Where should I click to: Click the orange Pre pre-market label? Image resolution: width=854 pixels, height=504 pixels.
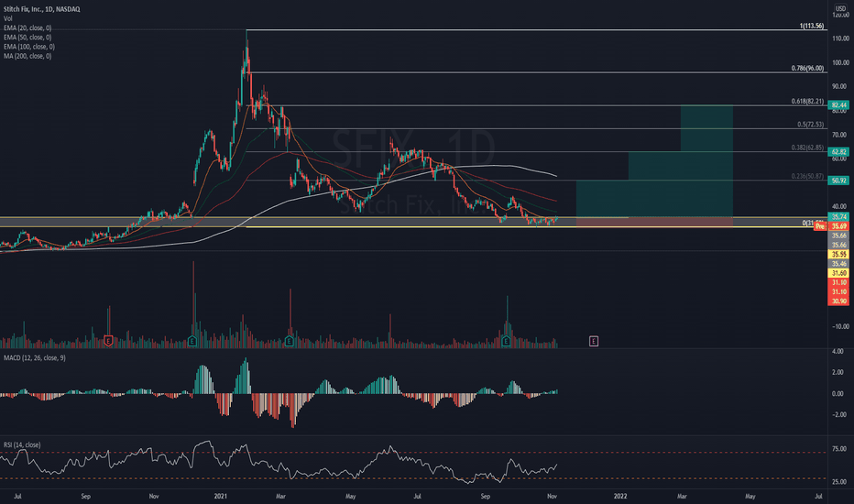tap(821, 225)
